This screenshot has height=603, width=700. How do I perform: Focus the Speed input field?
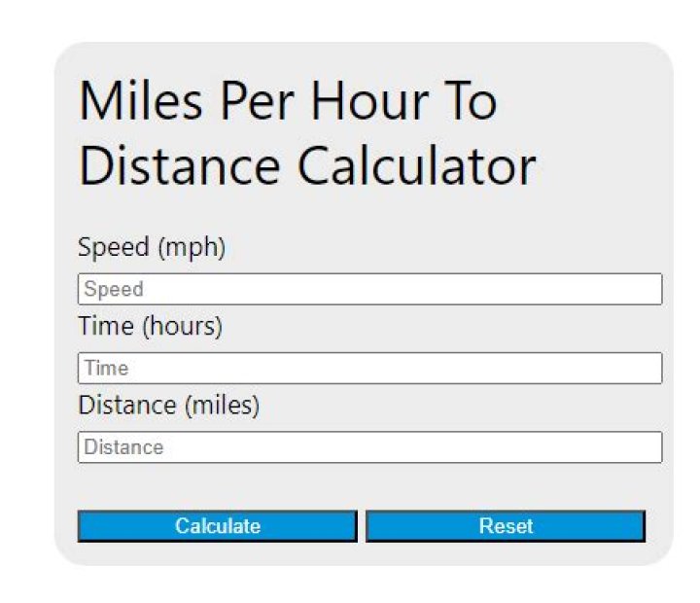[369, 289]
